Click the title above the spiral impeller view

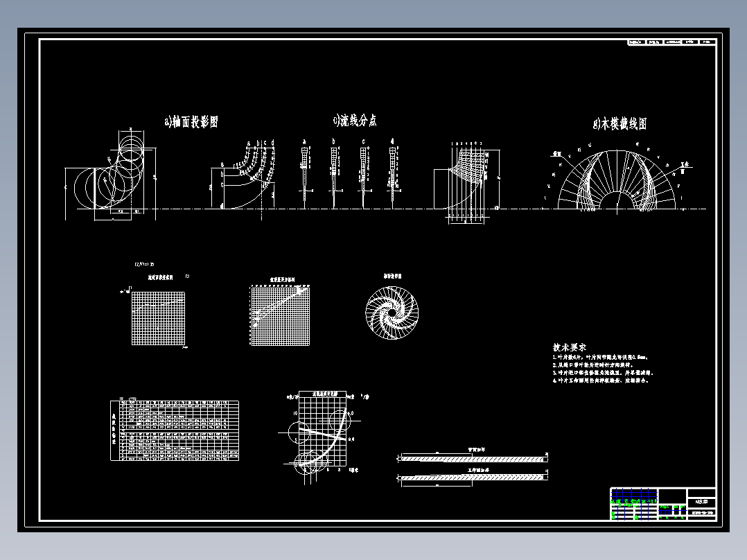(x=392, y=276)
